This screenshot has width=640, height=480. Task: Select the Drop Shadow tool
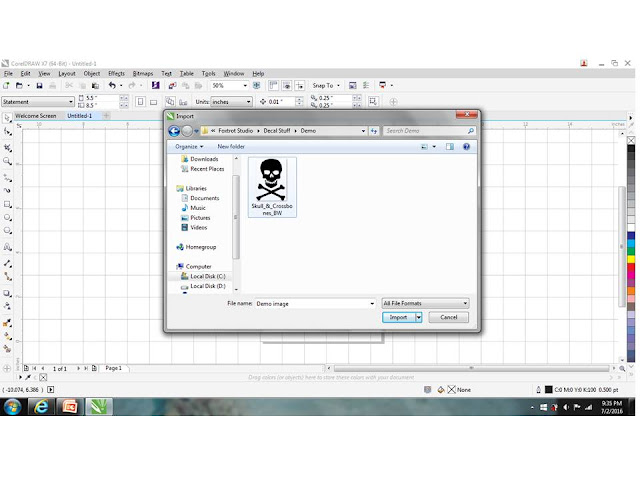[x=7, y=293]
